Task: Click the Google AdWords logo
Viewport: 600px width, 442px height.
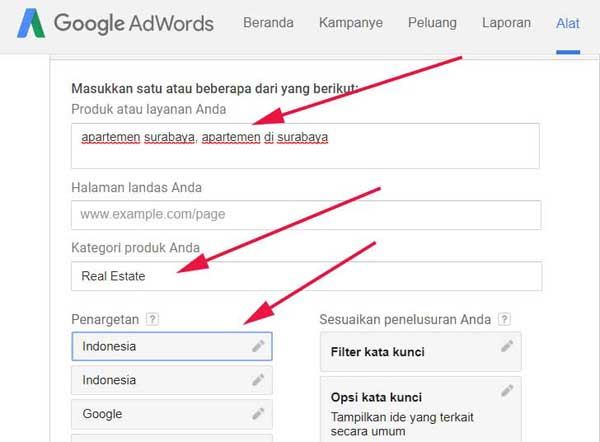Action: 115,23
